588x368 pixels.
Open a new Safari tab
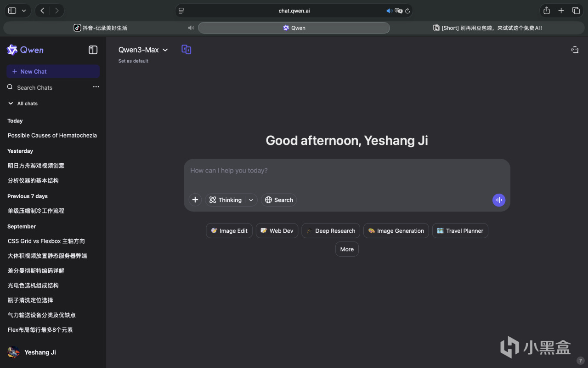(561, 11)
